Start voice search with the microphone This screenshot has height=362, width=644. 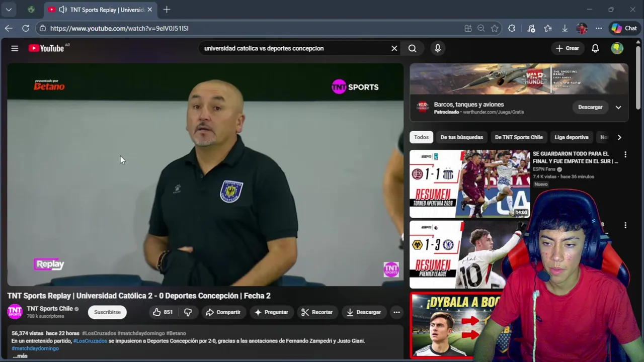tap(438, 48)
